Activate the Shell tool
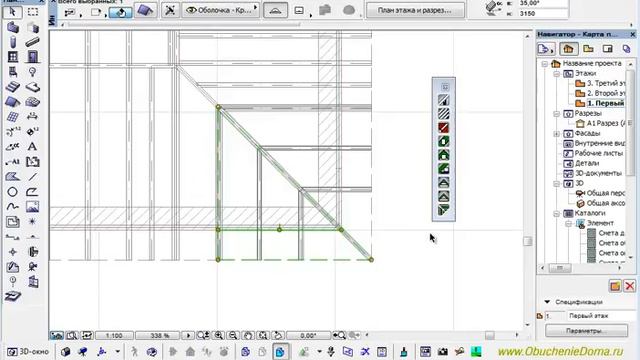The width and height of the screenshot is (640, 360). tap(33, 102)
